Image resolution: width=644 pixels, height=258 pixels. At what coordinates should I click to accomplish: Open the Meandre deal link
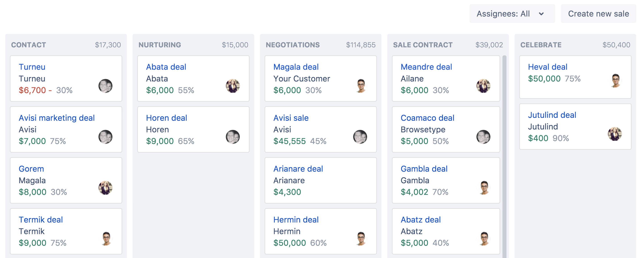coord(426,67)
